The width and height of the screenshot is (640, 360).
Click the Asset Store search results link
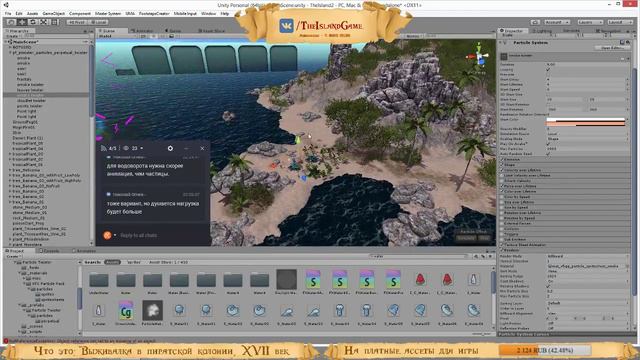(x=169, y=262)
